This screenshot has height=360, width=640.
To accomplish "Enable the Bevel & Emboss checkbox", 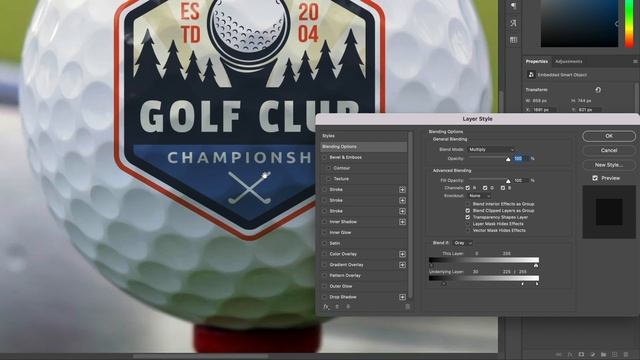I will tap(324, 157).
